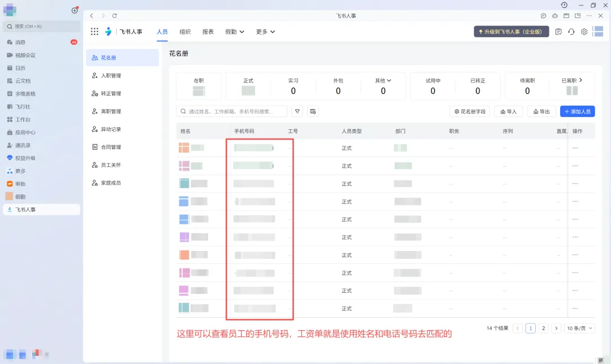
Task: Click 升级到飞书人事 (企业版) button
Action: point(511,32)
